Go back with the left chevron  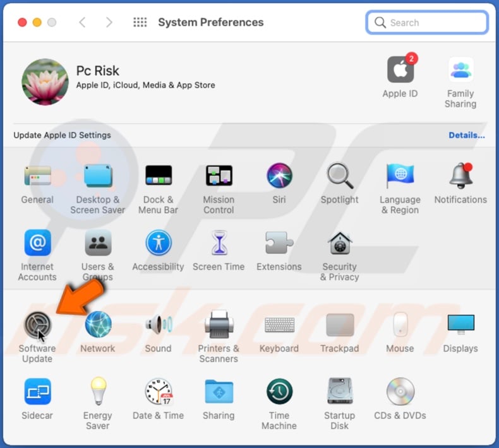[82, 22]
